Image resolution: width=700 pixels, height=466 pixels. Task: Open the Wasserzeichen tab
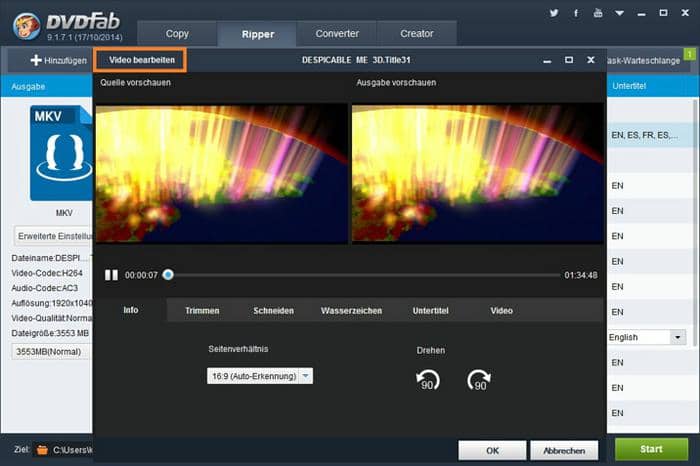351,311
